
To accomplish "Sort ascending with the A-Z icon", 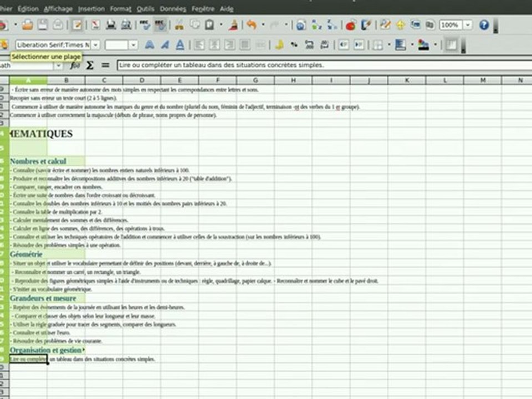I will coord(316,25).
